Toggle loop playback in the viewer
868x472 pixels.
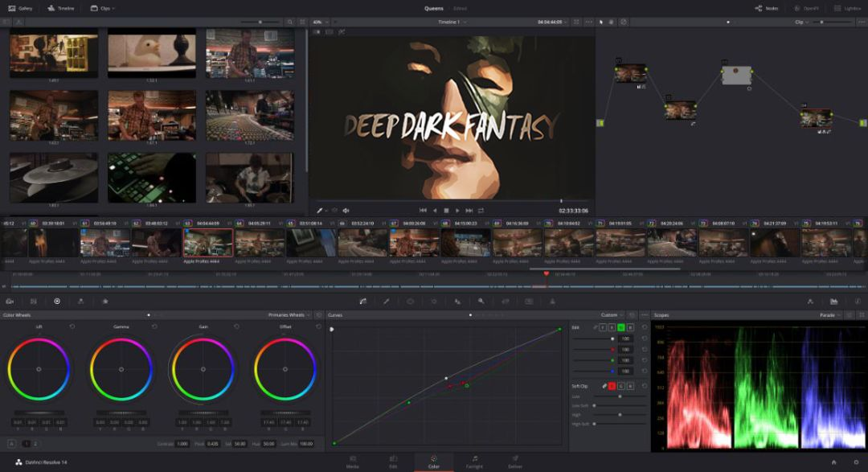(481, 211)
